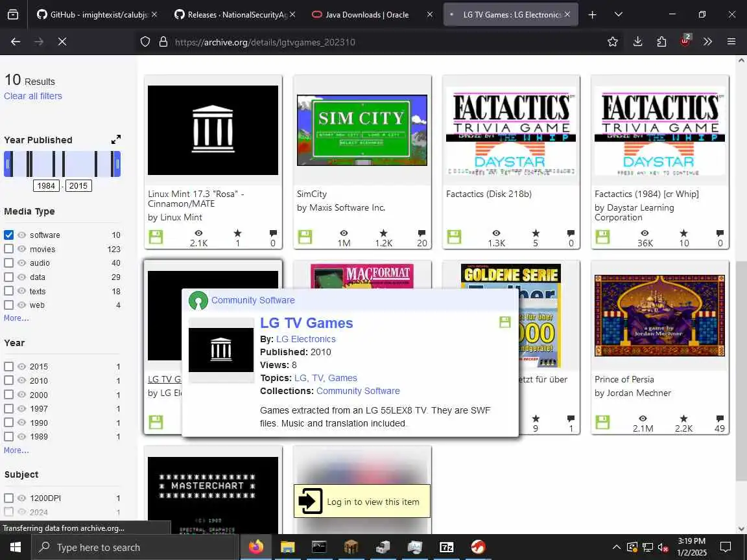The image size is (747, 560).
Task: Hide the 1997 year with eye toggle
Action: point(22,408)
